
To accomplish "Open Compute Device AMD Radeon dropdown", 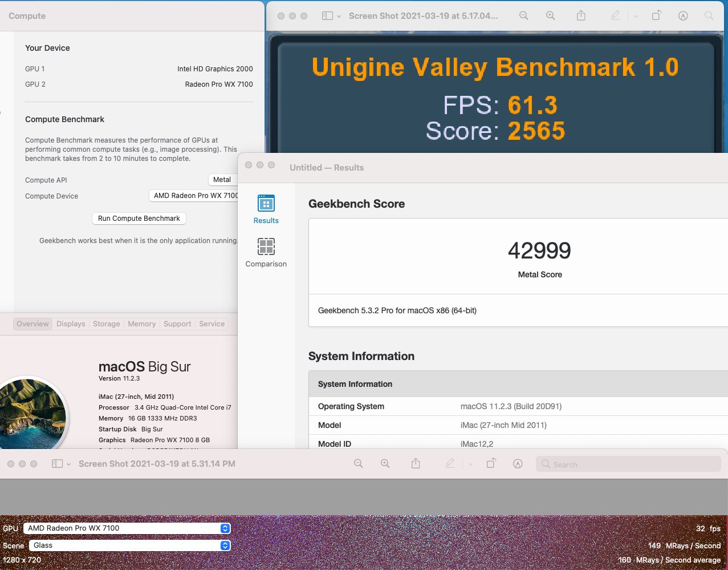I will click(194, 196).
